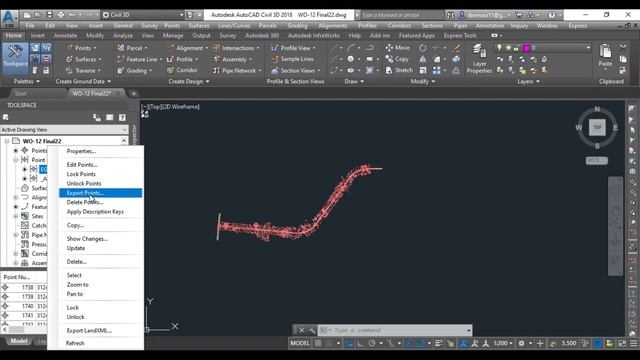Viewport: 640px width, 360px height.
Task: Click the Rotate icon in Modify panel
Action: (423, 48)
